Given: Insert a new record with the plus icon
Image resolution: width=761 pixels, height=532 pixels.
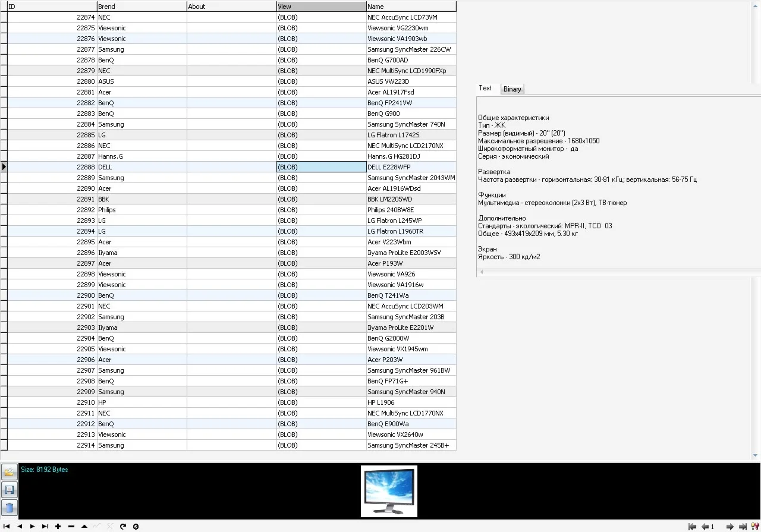Looking at the screenshot, I should 58,526.
